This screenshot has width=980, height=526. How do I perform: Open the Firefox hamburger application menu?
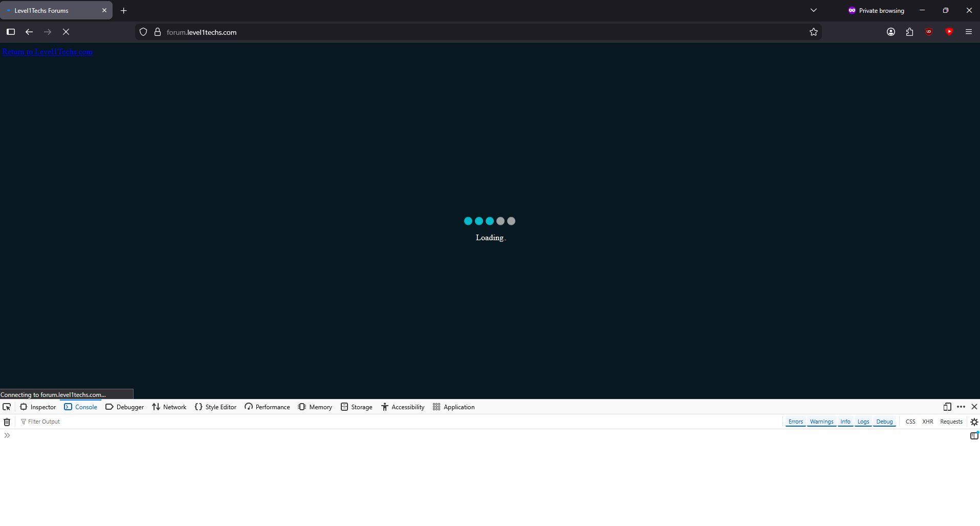coord(969,32)
